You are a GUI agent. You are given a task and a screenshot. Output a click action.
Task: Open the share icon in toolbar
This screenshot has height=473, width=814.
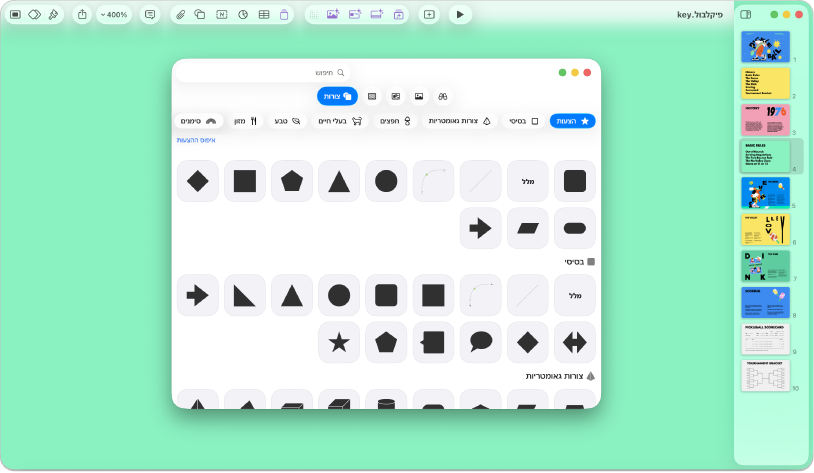82,15
